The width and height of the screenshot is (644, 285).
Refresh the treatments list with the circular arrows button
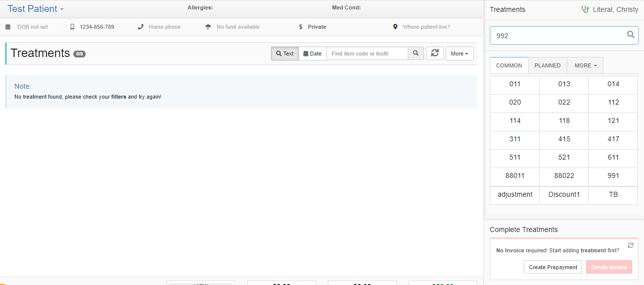(x=434, y=54)
